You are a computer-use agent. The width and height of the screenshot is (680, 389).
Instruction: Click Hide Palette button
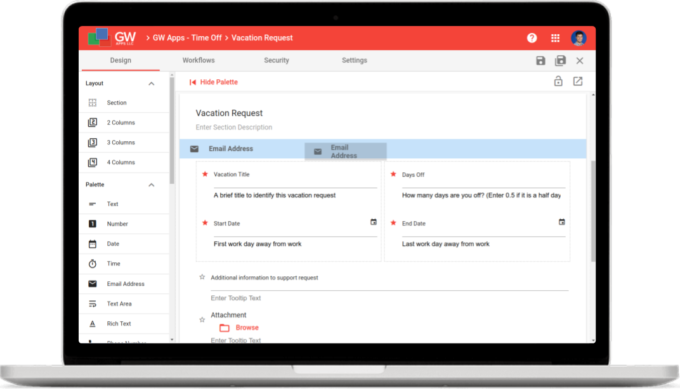pyautogui.click(x=214, y=82)
